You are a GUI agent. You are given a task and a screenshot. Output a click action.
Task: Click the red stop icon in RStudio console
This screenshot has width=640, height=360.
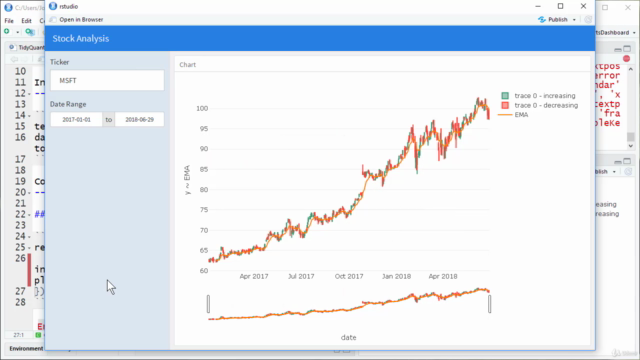pyautogui.click(x=627, y=59)
